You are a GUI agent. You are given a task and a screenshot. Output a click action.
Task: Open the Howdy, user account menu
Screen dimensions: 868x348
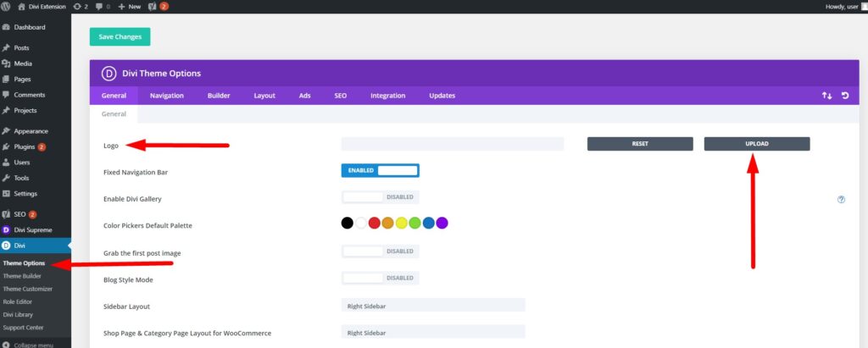coord(845,7)
